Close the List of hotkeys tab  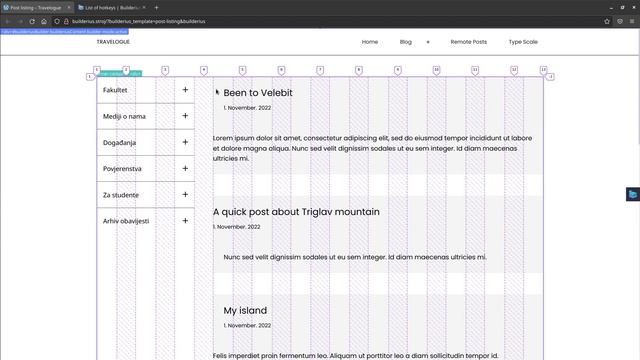point(144,7)
